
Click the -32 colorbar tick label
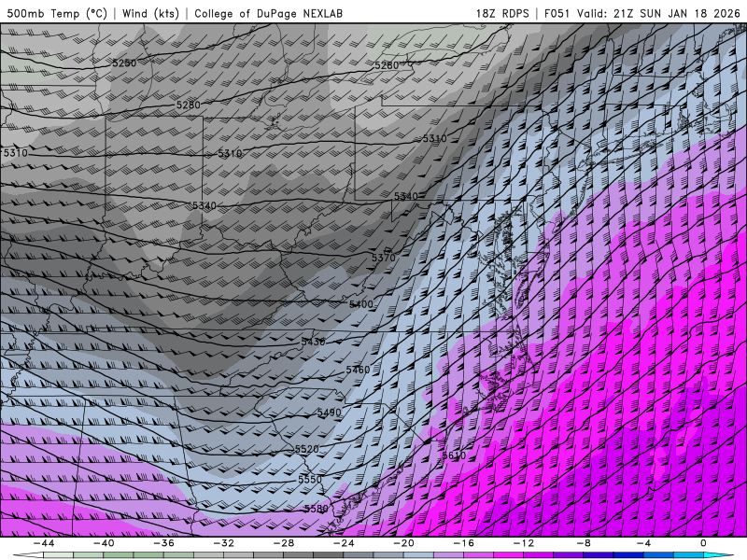pyautogui.click(x=224, y=543)
